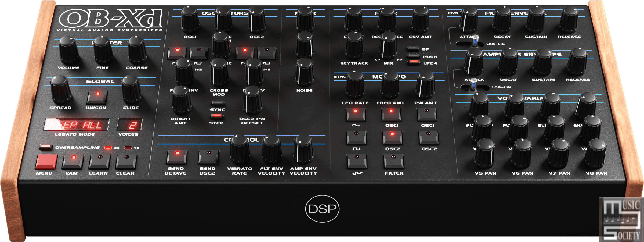Toggle the LP24 filter switch
This screenshot has height=242, width=644.
pyautogui.click(x=414, y=62)
